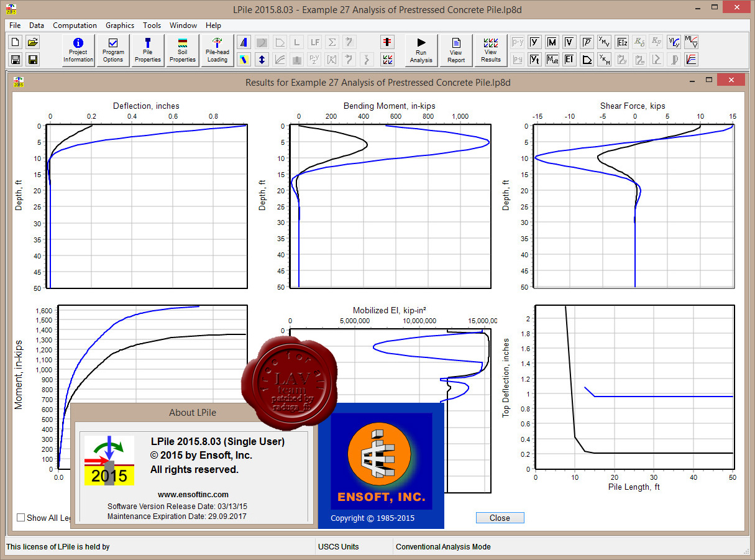Plot soil reaction with the P icon
This screenshot has height=560, width=755.
point(587,42)
